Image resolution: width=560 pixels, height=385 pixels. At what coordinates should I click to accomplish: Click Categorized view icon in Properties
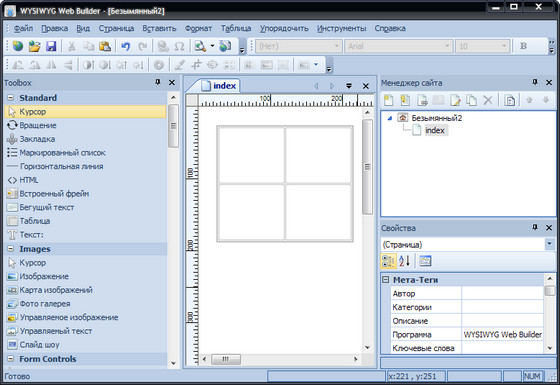pos(388,261)
